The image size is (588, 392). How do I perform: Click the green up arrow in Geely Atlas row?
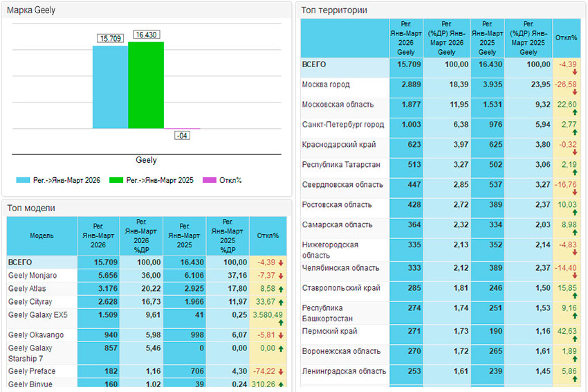281,289
